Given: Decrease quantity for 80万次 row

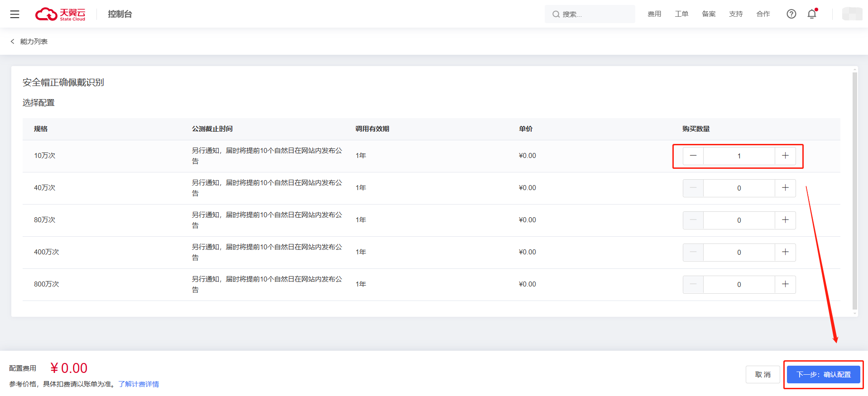Looking at the screenshot, I should (x=693, y=220).
